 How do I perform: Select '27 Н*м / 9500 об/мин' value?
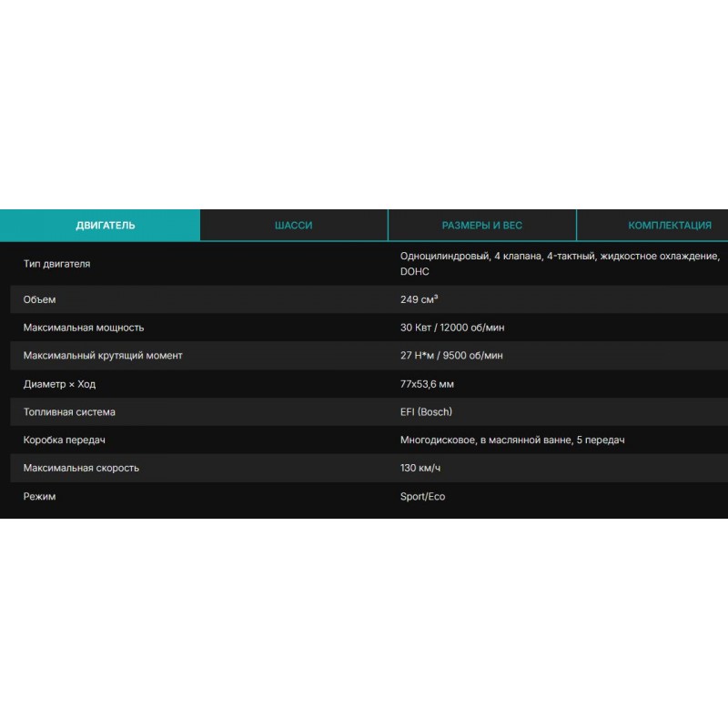pos(451,356)
